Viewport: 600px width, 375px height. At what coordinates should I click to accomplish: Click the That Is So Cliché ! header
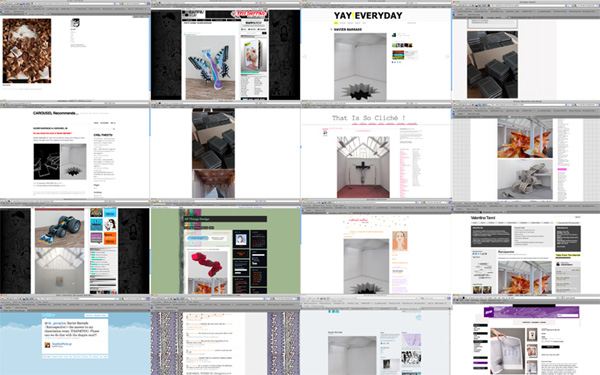368,118
